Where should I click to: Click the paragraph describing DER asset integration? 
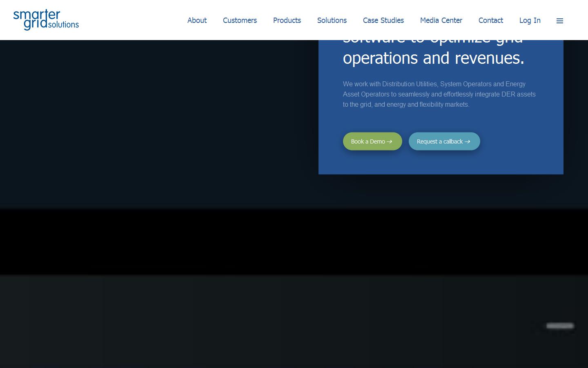coord(439,94)
